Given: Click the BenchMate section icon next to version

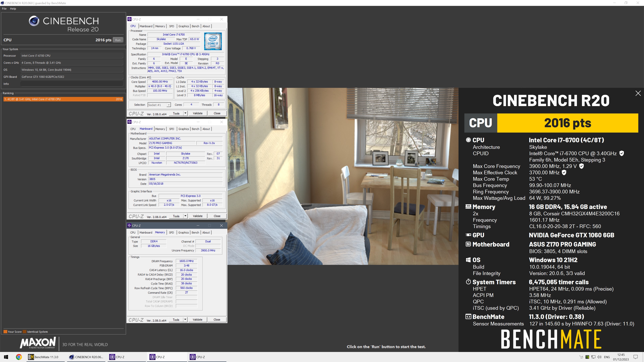Looking at the screenshot, I should pos(468,317).
